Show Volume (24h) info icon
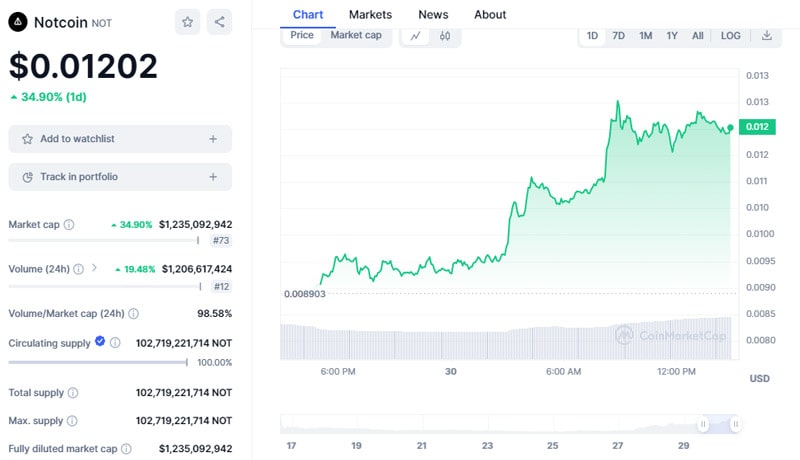 click(79, 269)
